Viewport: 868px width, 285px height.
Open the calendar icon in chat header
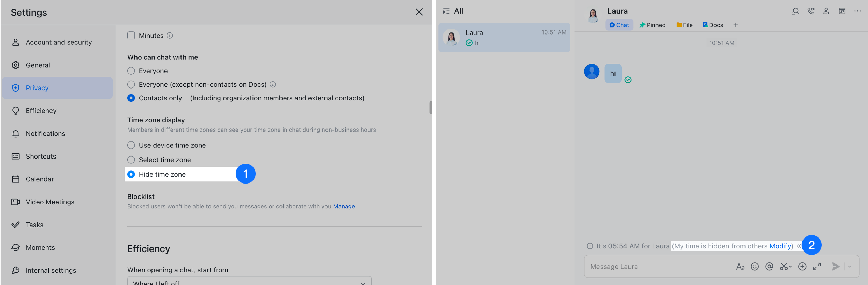pyautogui.click(x=842, y=11)
